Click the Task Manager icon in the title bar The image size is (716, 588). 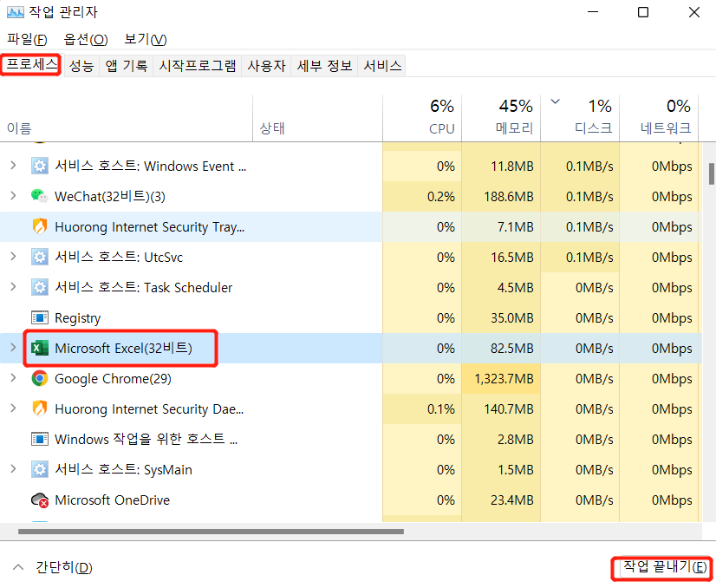[13, 12]
